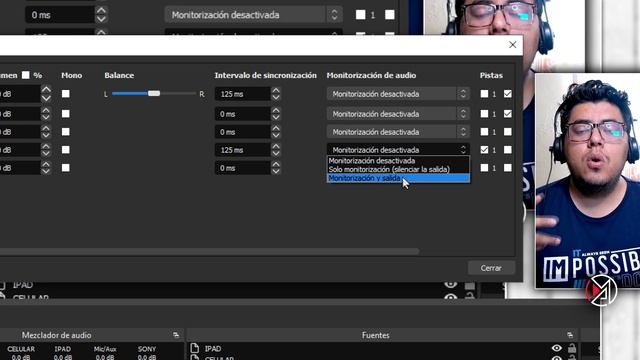Click the "Intervalo de sincronización" column header
This screenshot has height=360, width=640.
[x=266, y=75]
